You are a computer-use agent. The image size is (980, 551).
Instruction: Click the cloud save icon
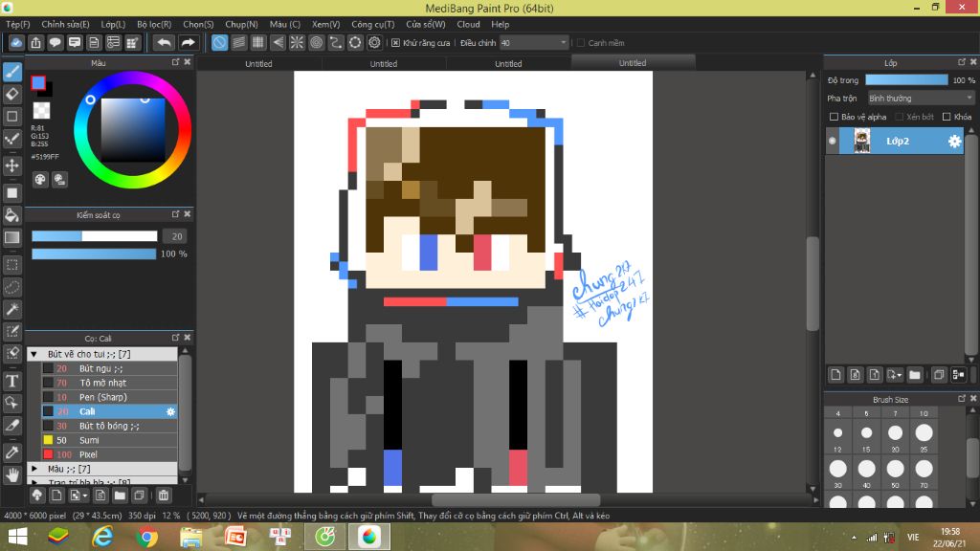click(16, 42)
